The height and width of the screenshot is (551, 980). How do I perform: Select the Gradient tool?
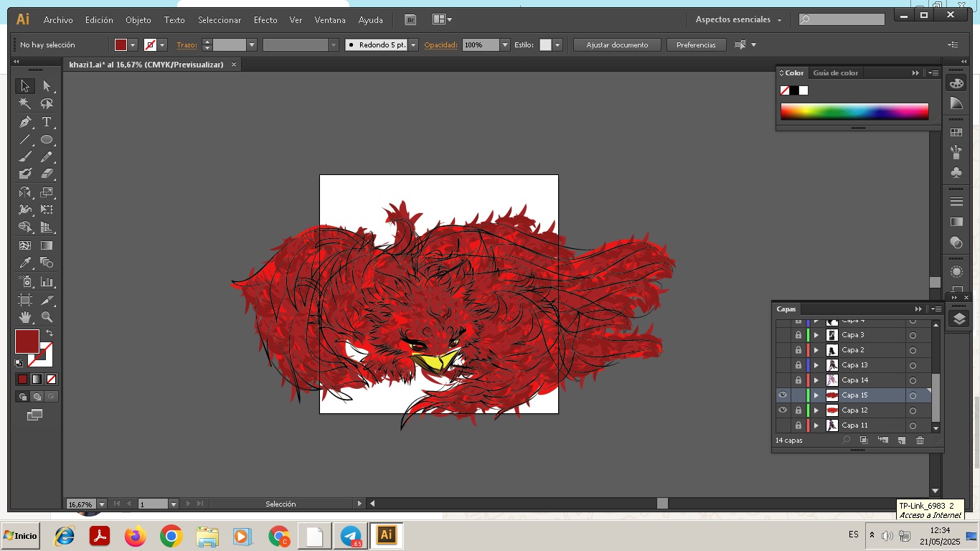pyautogui.click(x=47, y=245)
